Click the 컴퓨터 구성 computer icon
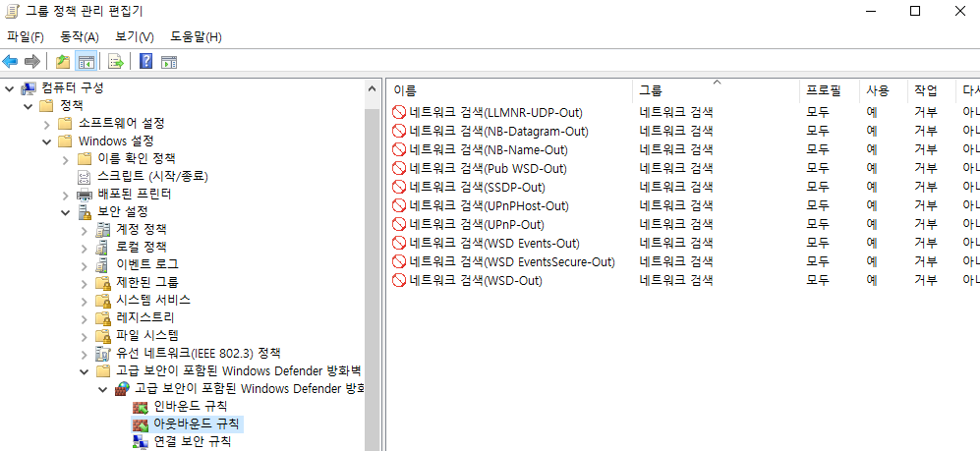The image size is (980, 451). (x=29, y=88)
